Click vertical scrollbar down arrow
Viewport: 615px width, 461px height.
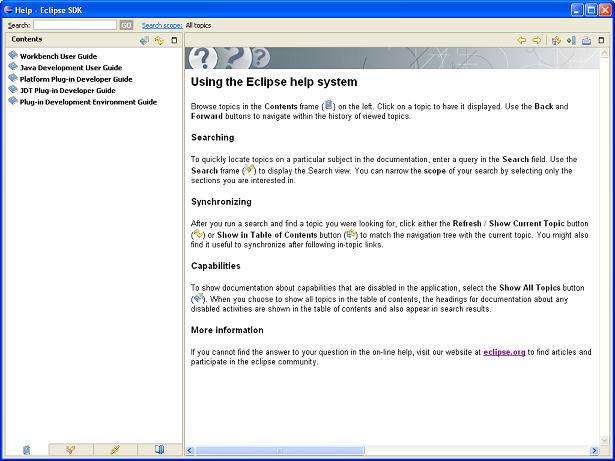click(x=604, y=440)
